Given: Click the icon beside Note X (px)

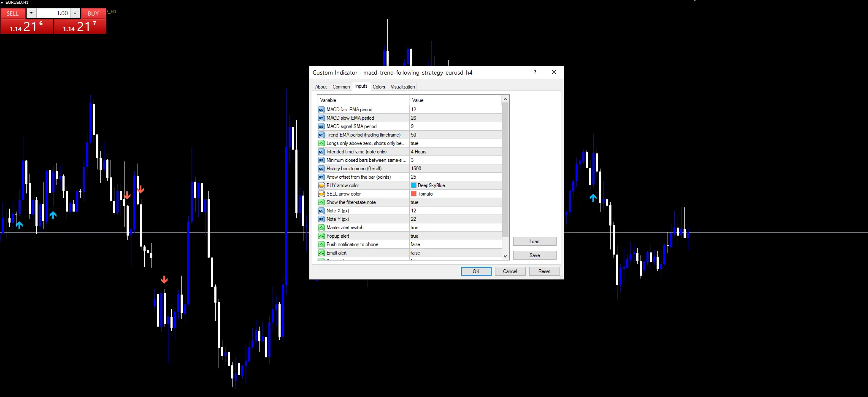Looking at the screenshot, I should coord(322,211).
